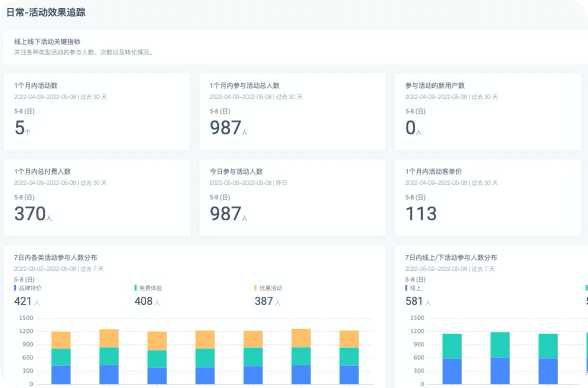588x388 pixels.
Task: Click the 日常-活动效果追踪 dashboard title
Action: (x=46, y=12)
